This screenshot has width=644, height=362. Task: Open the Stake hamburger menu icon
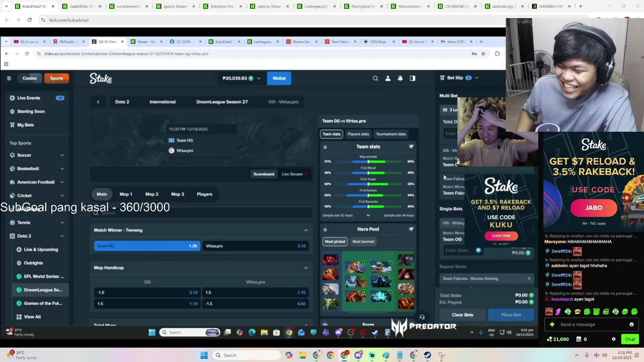coord(9,78)
